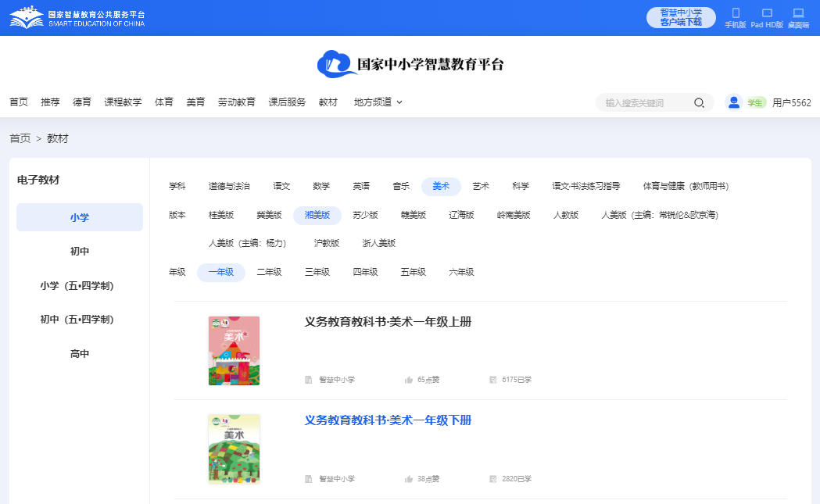820x504 pixels.
Task: Click the mobile version phone icon
Action: [x=735, y=13]
